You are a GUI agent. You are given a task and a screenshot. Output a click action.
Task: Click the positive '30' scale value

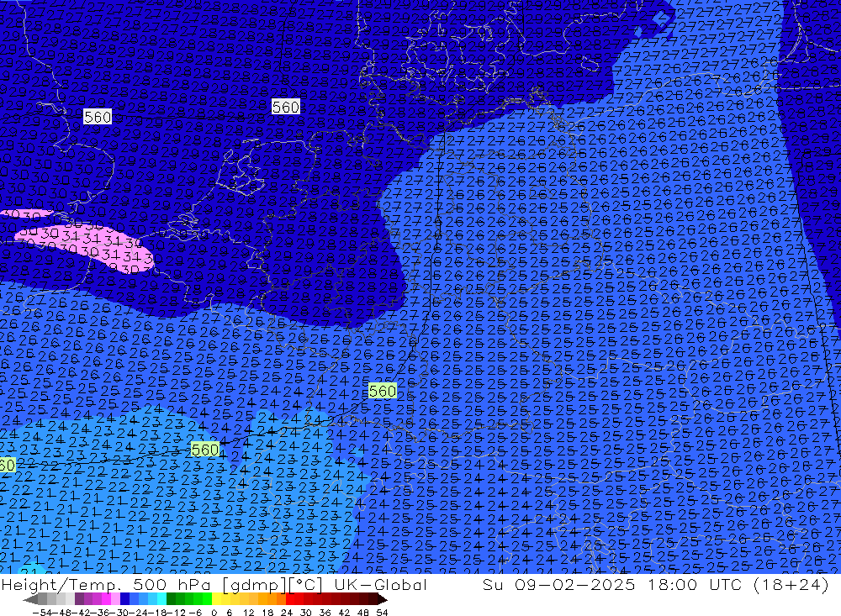point(306,613)
